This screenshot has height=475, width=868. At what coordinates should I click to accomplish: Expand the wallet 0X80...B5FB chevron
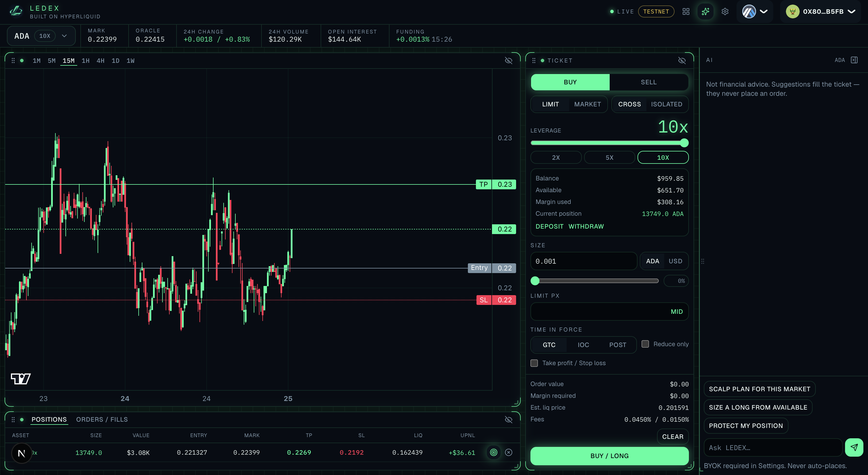851,11
